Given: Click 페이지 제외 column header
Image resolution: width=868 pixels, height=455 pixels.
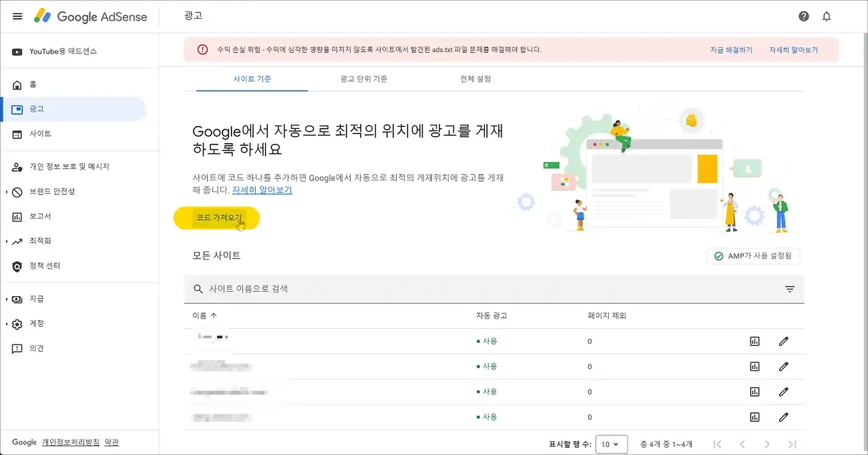Looking at the screenshot, I should point(607,315).
